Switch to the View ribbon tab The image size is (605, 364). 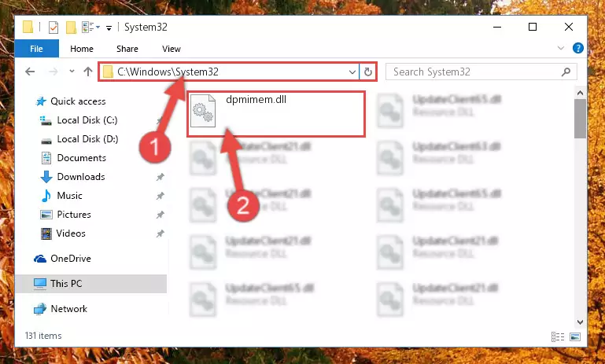tap(172, 49)
